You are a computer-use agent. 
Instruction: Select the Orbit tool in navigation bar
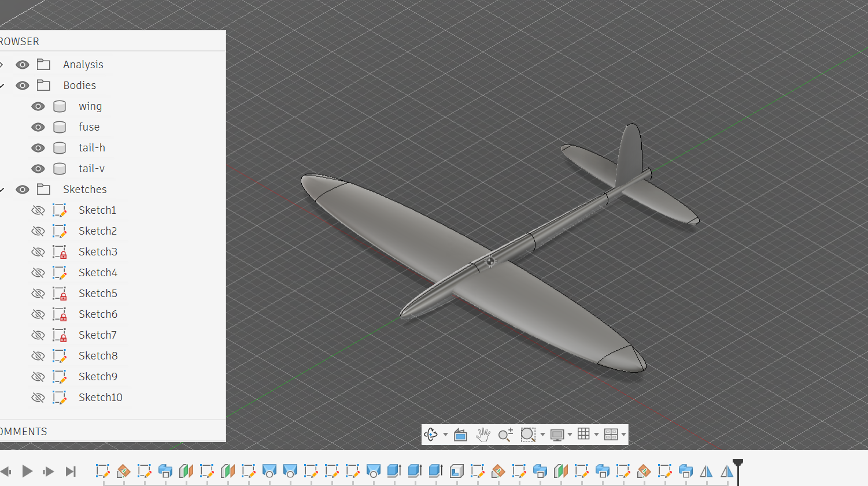[431, 435]
